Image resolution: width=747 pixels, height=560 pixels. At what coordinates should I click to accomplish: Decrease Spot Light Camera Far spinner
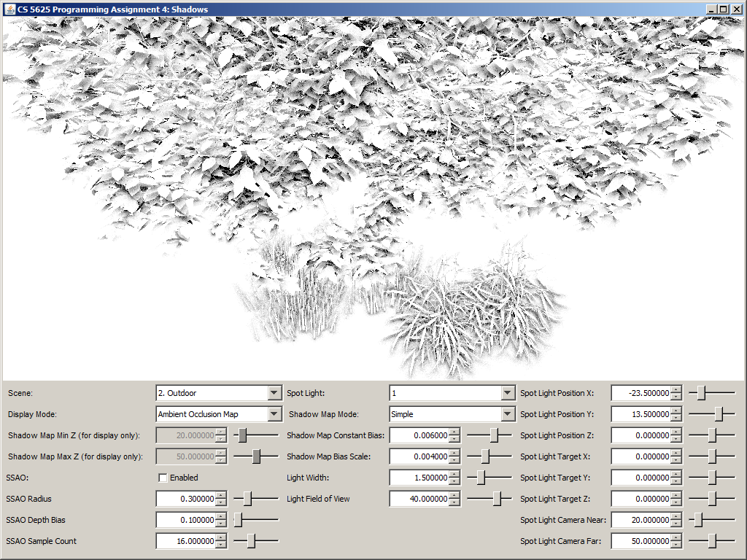676,545
